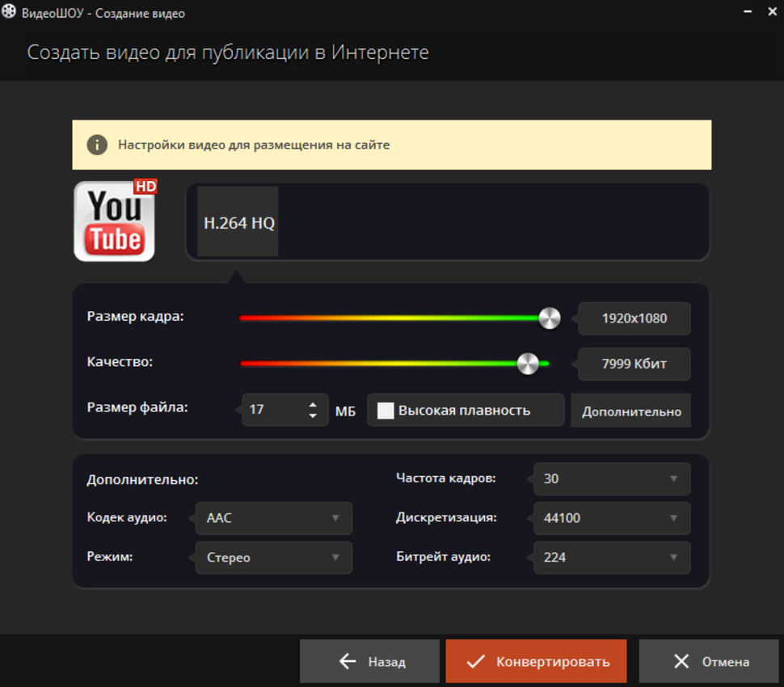Click the МБ unit label

pos(345,411)
